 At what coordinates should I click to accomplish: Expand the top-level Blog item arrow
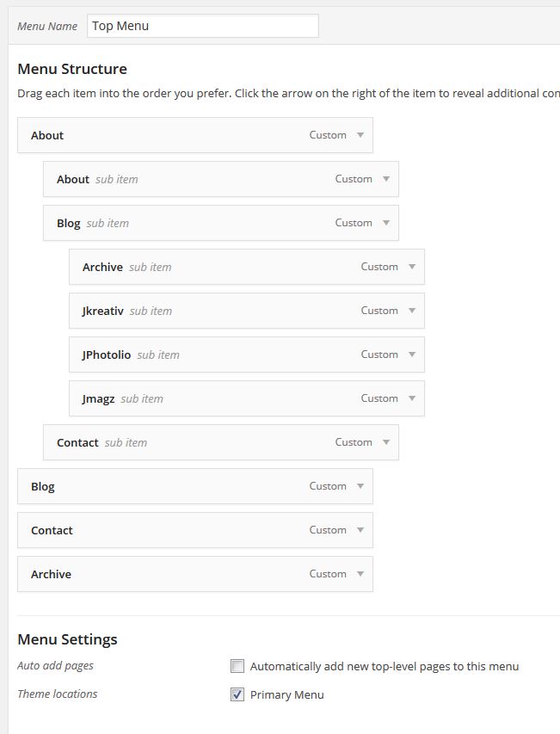coord(360,486)
